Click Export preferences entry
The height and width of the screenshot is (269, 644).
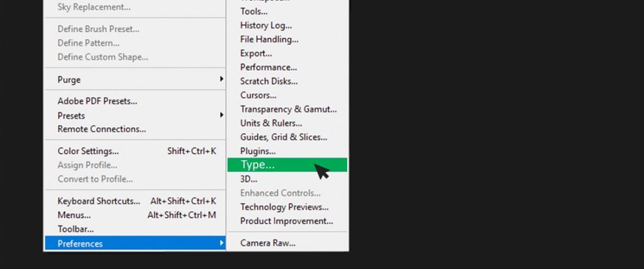(x=256, y=53)
